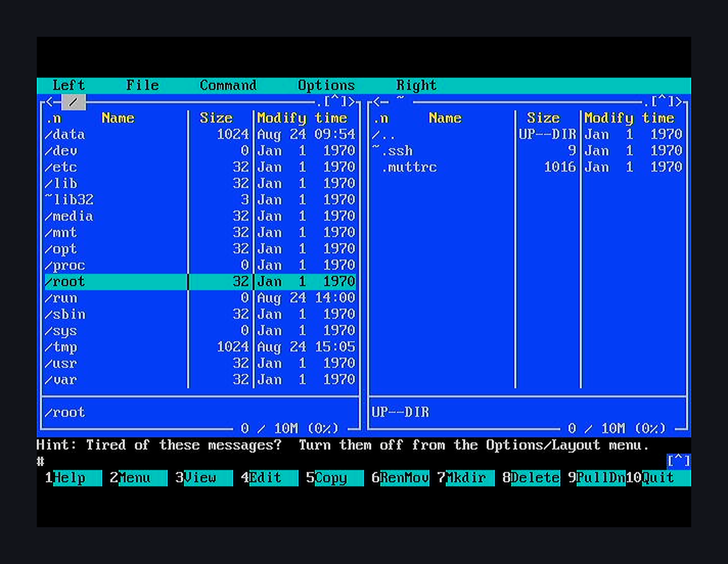Click the 'UP--DIR' mini status in right panel
Image resolution: width=728 pixels, height=564 pixels.
coord(400,412)
